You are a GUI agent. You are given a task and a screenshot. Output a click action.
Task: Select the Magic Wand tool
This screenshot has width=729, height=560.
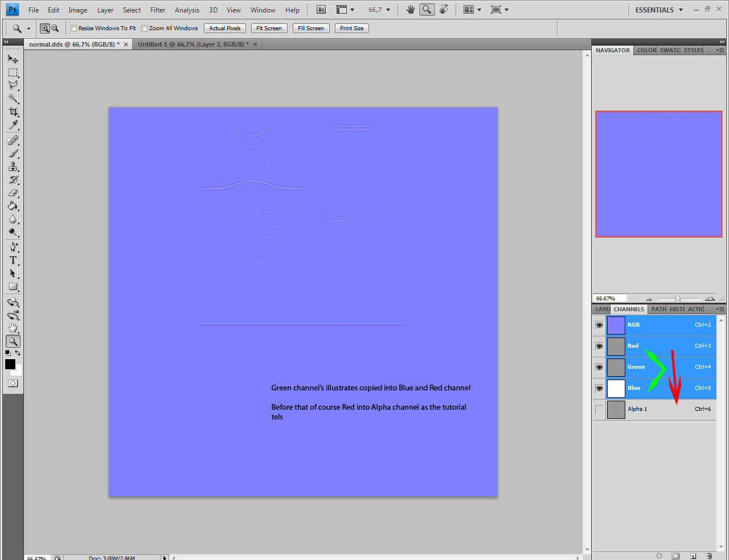tap(13, 98)
